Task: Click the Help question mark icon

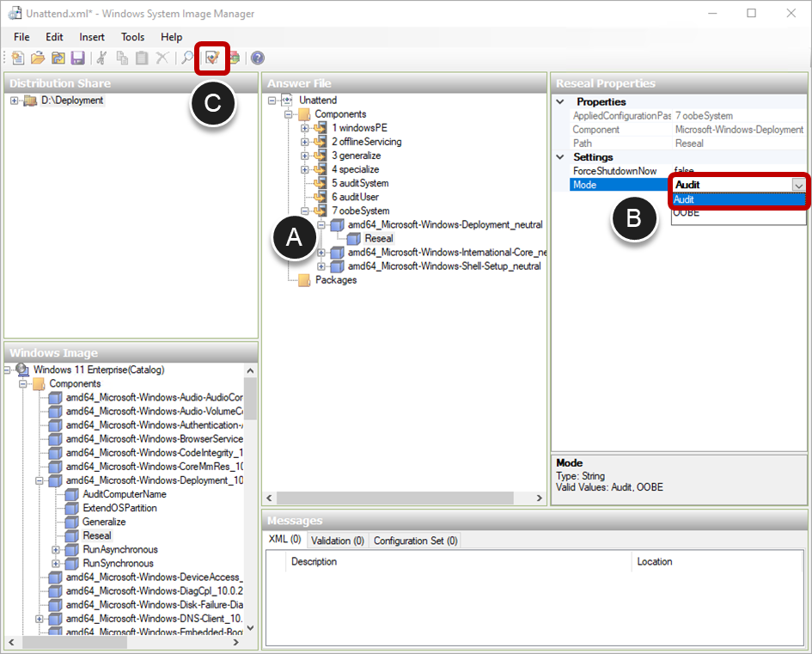Action: 257,58
